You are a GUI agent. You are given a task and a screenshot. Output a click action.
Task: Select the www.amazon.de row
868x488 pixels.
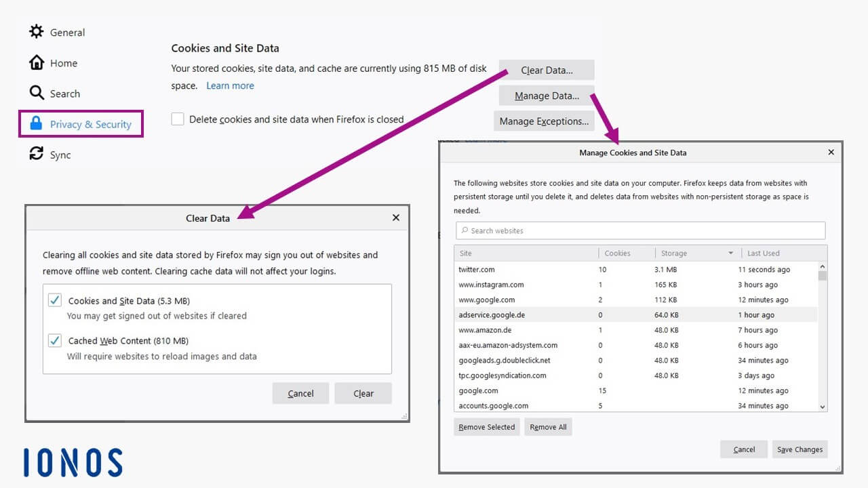tap(636, 330)
